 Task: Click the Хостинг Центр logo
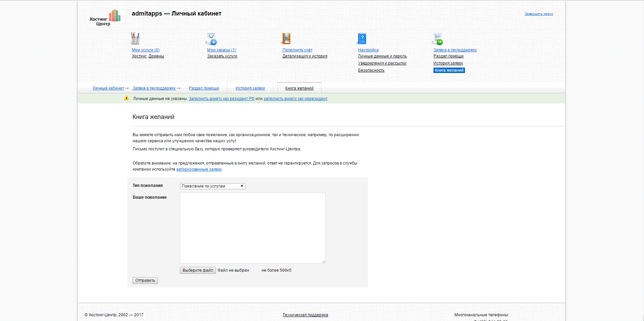click(x=105, y=18)
